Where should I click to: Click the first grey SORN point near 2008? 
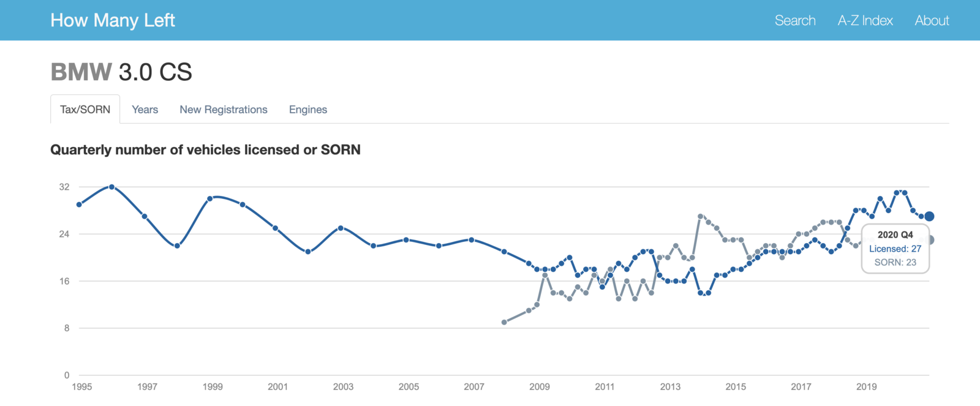pos(504,322)
